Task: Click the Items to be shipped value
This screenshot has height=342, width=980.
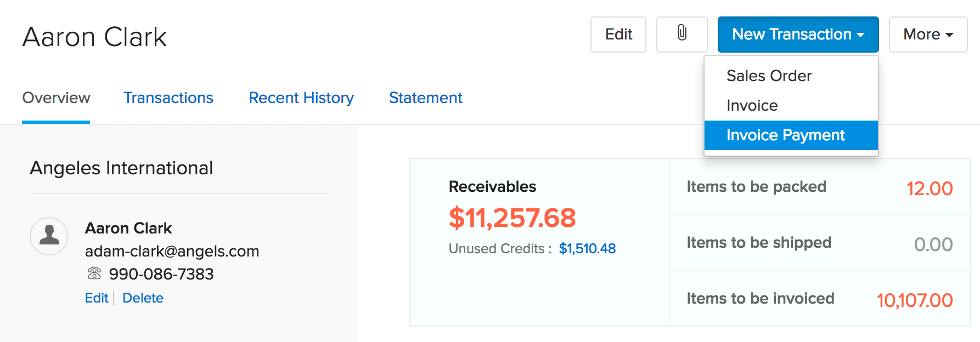Action: click(x=933, y=244)
